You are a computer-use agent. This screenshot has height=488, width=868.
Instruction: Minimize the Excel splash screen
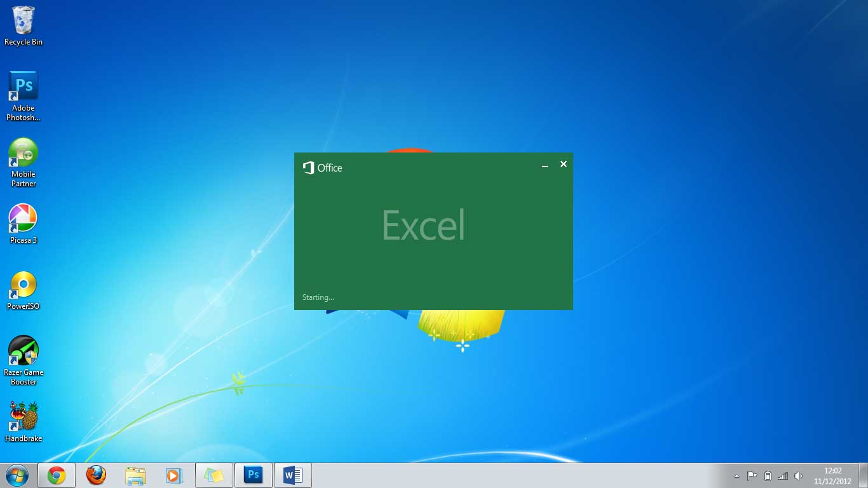click(x=545, y=165)
